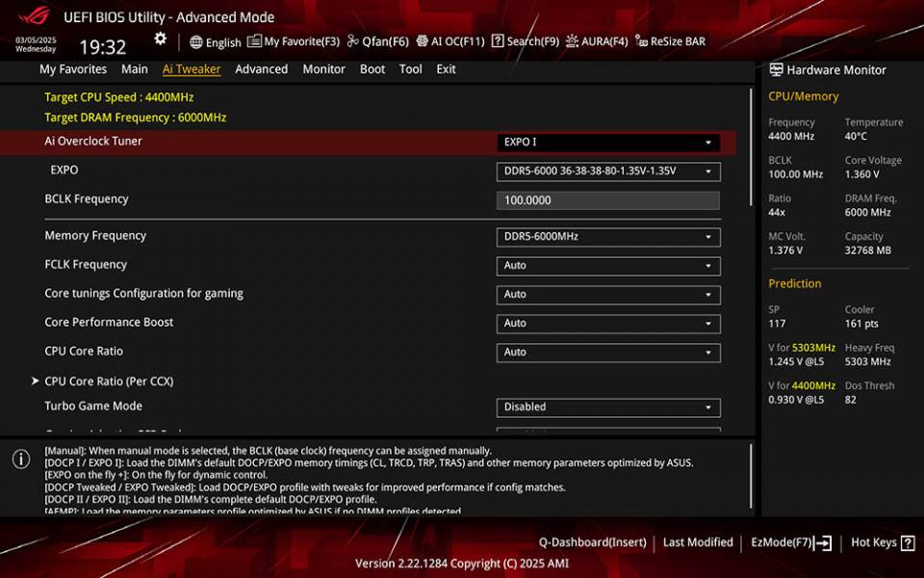924x578 pixels.
Task: Click Target CPU Speed : 4400MHz text
Action: 119,97
